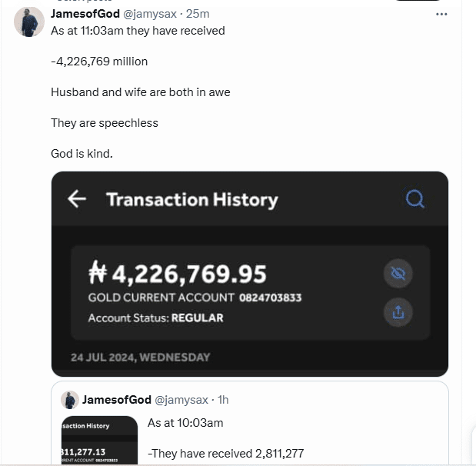Open the main tweet's profile avatar

pyautogui.click(x=29, y=22)
